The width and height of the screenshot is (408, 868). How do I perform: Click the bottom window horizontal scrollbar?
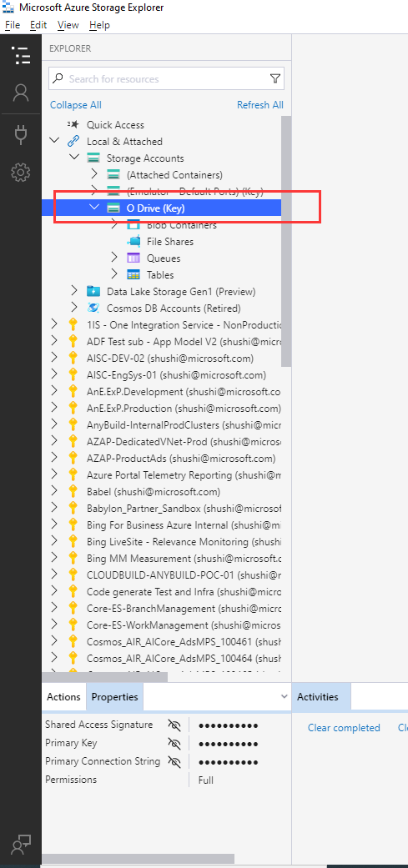click(138, 859)
